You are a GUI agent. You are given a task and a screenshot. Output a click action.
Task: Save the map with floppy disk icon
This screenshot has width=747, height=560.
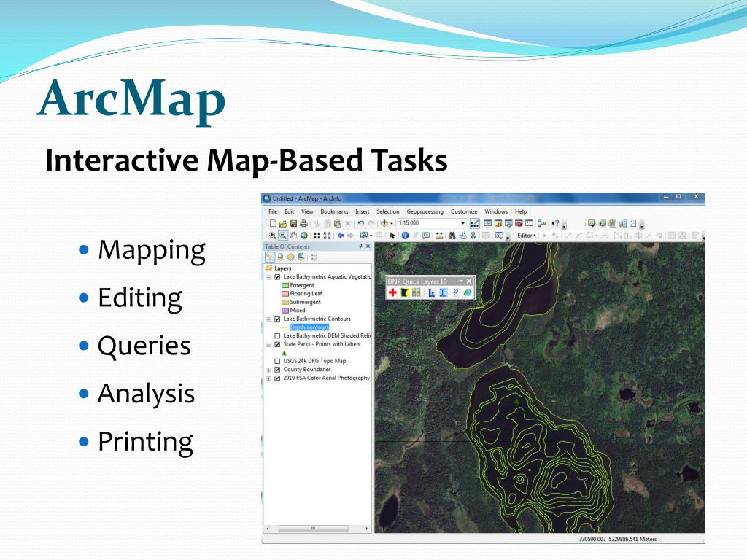[x=293, y=223]
